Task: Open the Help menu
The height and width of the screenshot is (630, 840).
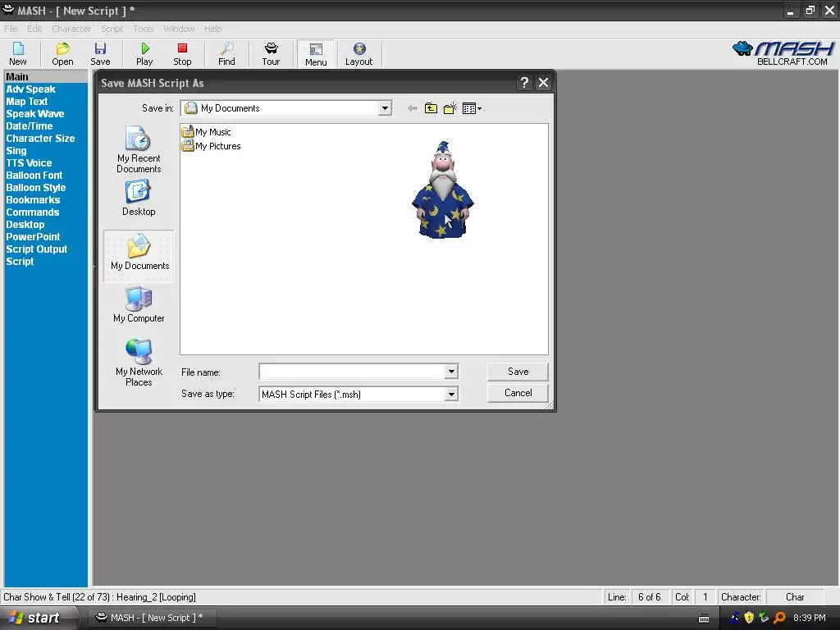Action: click(212, 29)
